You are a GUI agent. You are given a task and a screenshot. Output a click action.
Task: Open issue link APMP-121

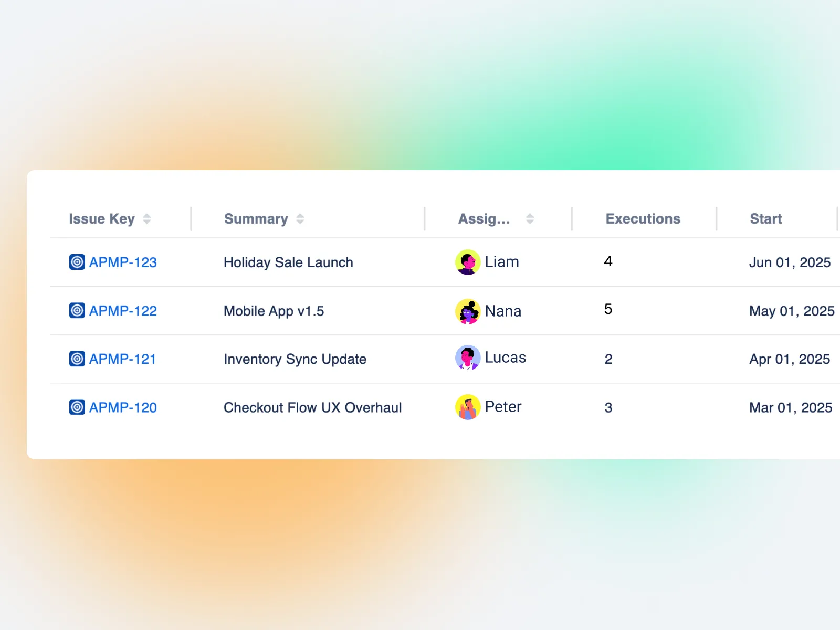122,359
